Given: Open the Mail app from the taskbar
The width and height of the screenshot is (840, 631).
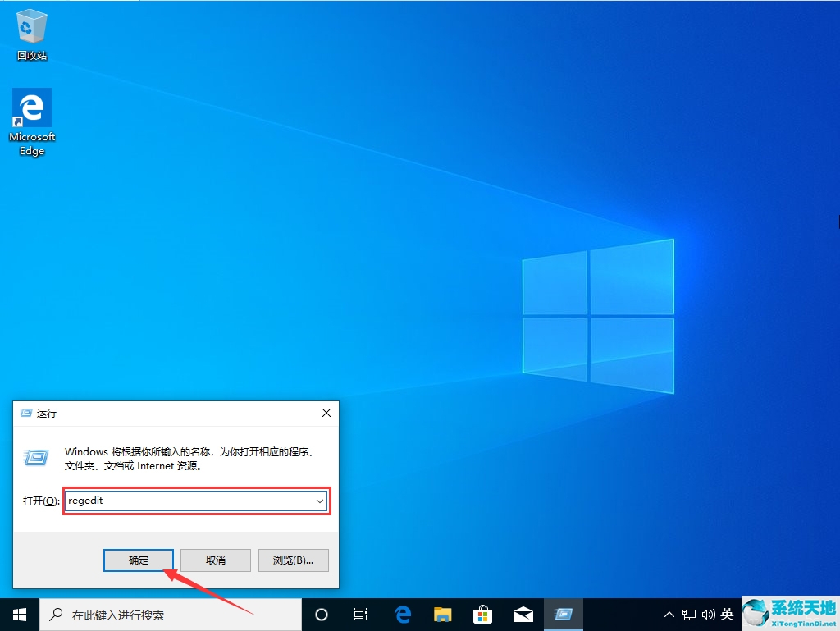Looking at the screenshot, I should click(x=523, y=614).
